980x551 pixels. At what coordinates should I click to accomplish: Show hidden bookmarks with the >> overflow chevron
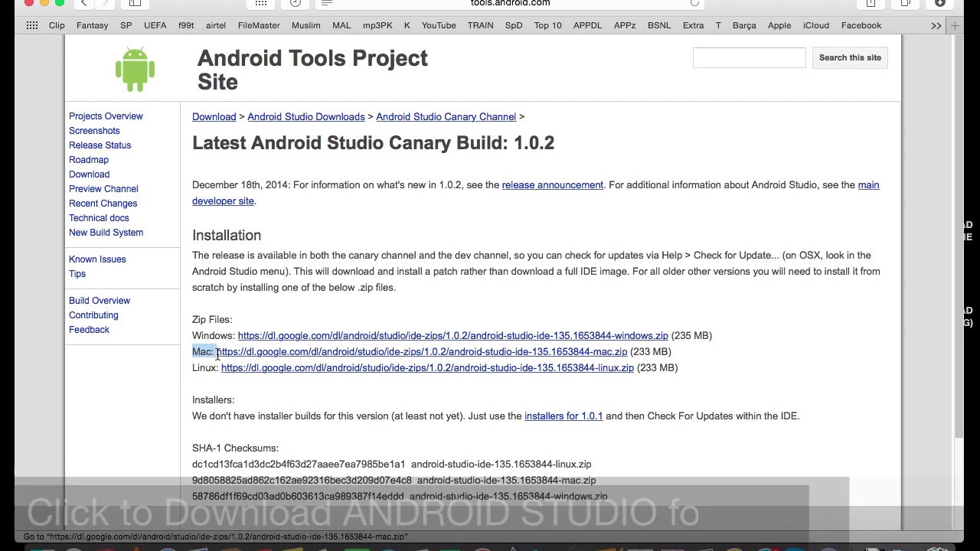pyautogui.click(x=936, y=25)
